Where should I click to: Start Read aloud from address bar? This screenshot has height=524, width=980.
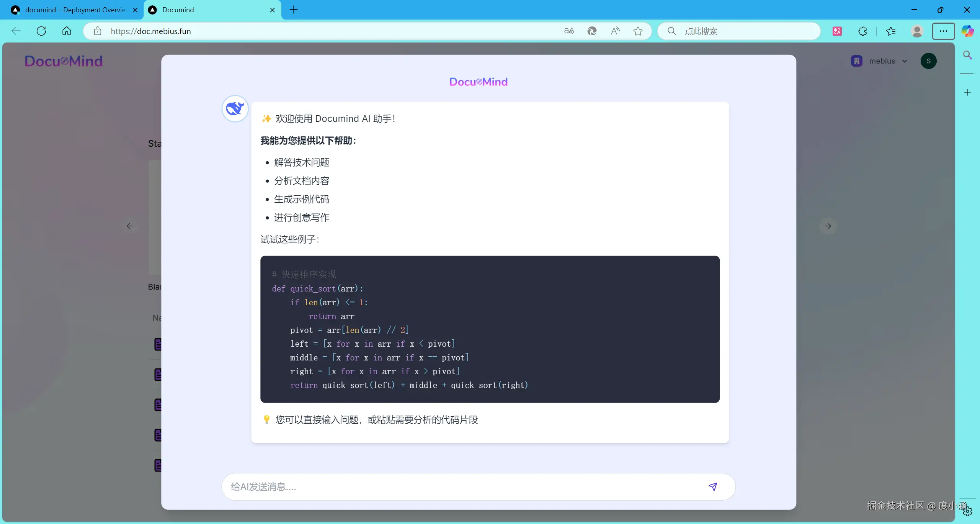click(615, 31)
